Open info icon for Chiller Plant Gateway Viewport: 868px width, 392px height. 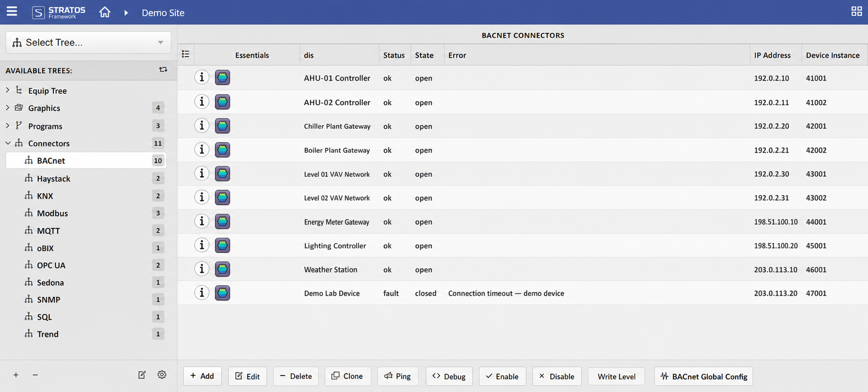click(201, 126)
